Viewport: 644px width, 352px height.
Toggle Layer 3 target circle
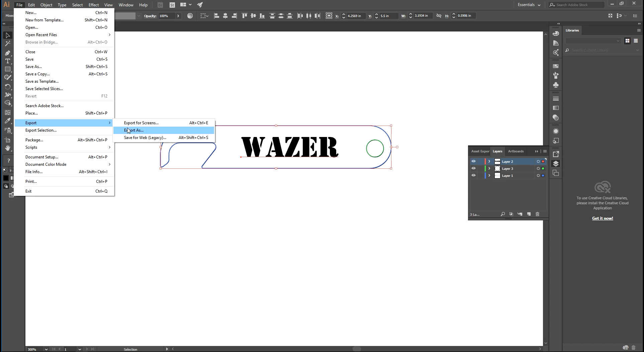(x=538, y=168)
